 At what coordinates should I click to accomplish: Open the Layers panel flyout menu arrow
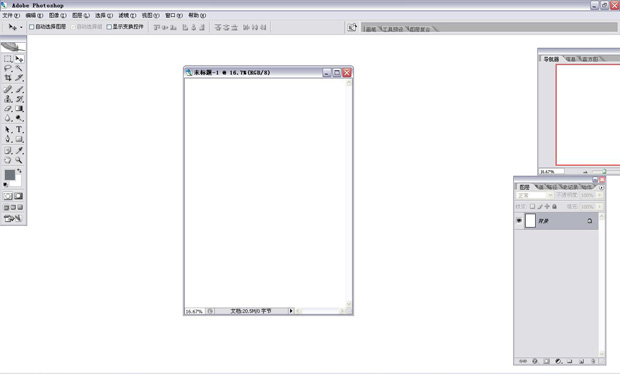[x=601, y=187]
